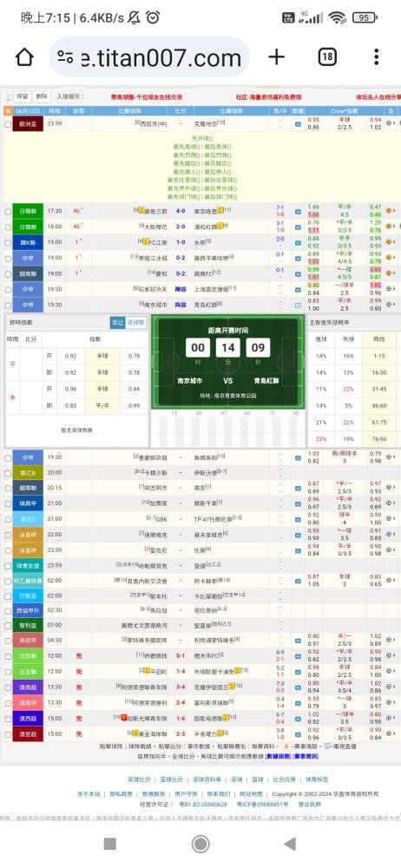Open the 4-0 score for 廣島三箭
Image resolution: width=401 pixels, height=868 pixels.
[181, 211]
